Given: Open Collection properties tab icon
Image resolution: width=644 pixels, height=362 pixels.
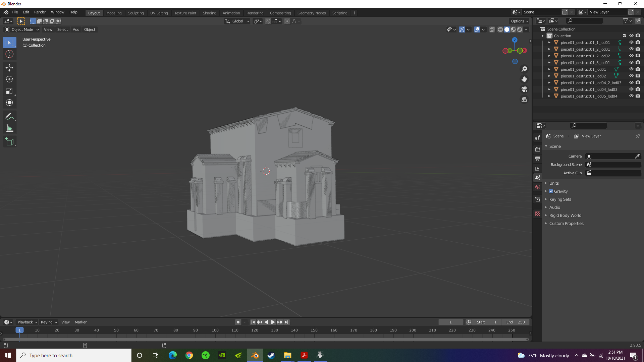Looking at the screenshot, I should (538, 199).
